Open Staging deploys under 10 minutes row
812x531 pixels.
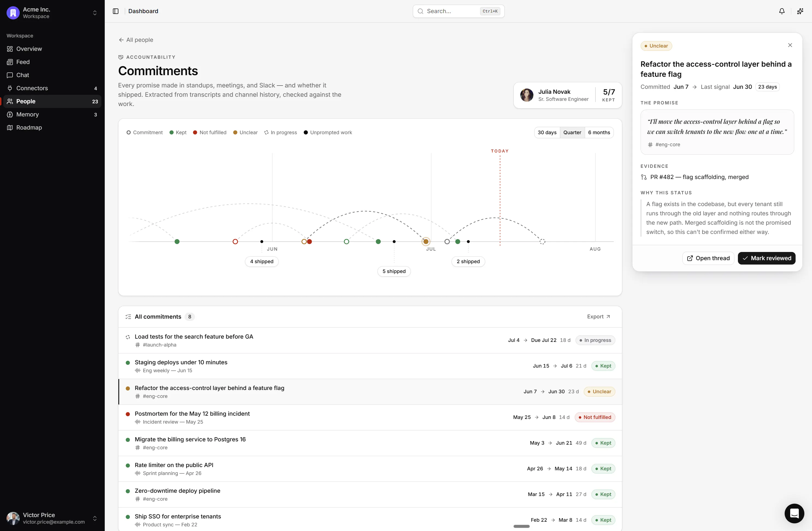pos(370,366)
